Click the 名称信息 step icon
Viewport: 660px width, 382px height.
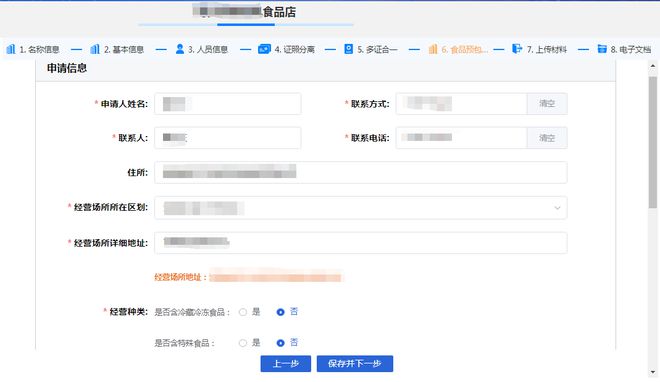(x=11, y=49)
